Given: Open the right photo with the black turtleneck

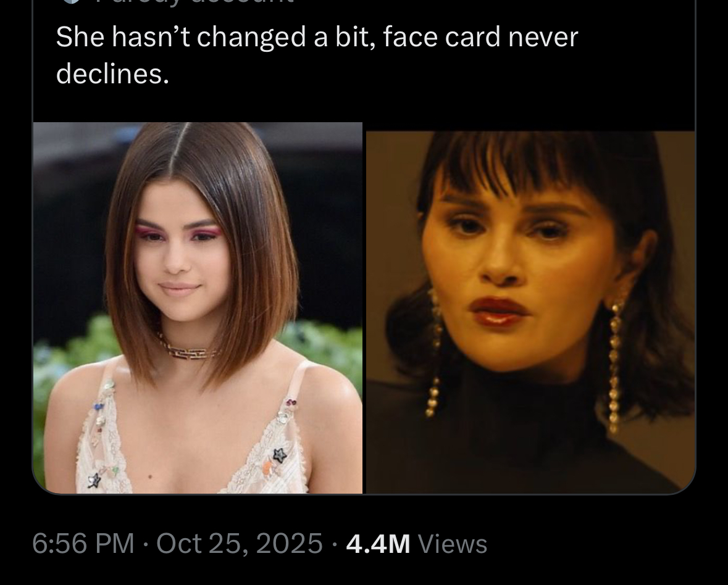Looking at the screenshot, I should (530, 312).
